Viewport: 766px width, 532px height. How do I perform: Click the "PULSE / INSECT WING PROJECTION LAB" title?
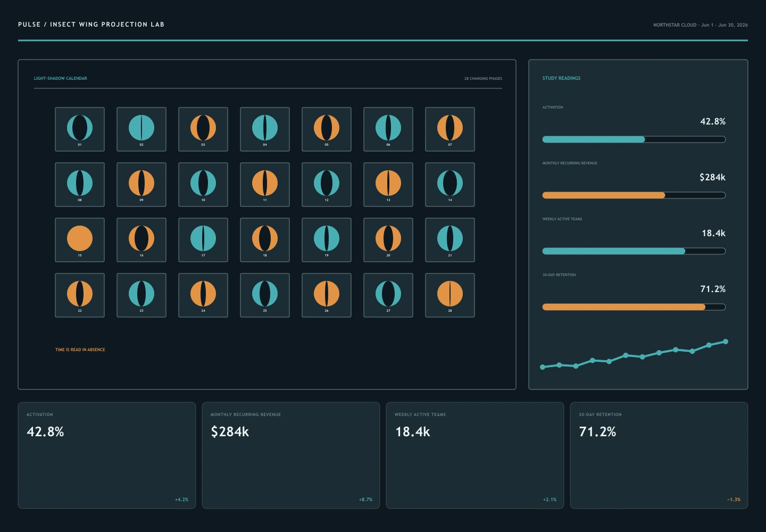91,24
